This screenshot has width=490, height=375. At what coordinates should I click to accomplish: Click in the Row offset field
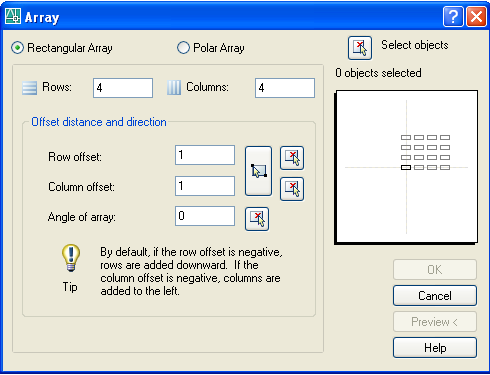tap(205, 155)
